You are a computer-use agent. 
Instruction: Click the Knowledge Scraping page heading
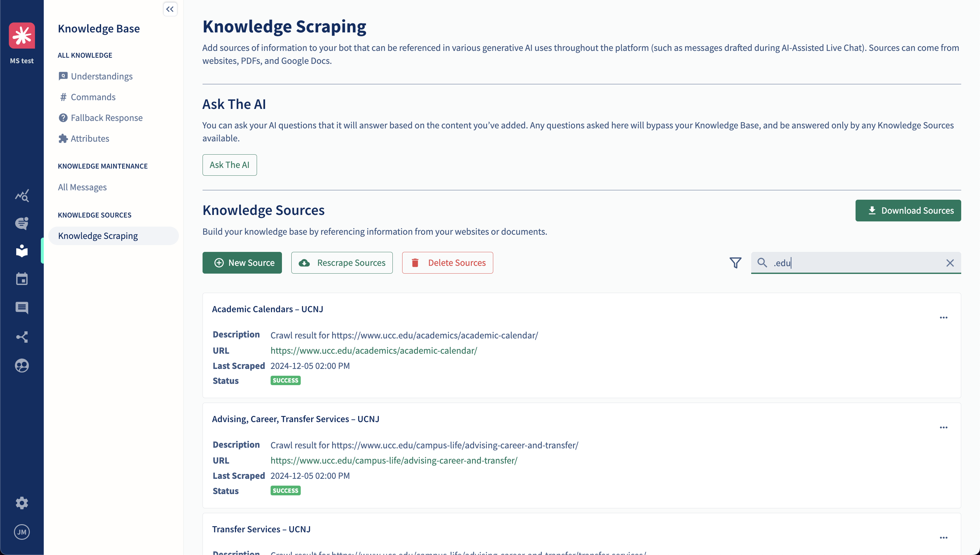[x=284, y=26]
